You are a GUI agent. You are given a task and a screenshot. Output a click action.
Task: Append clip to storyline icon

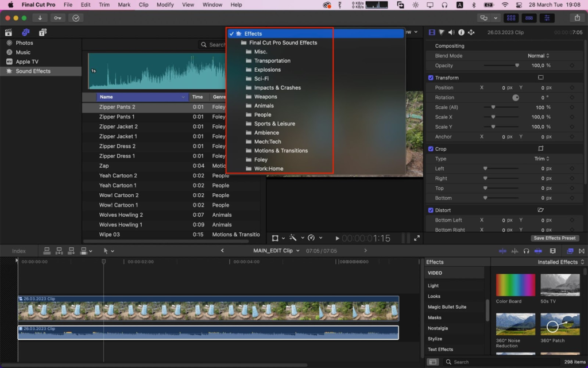71,251
